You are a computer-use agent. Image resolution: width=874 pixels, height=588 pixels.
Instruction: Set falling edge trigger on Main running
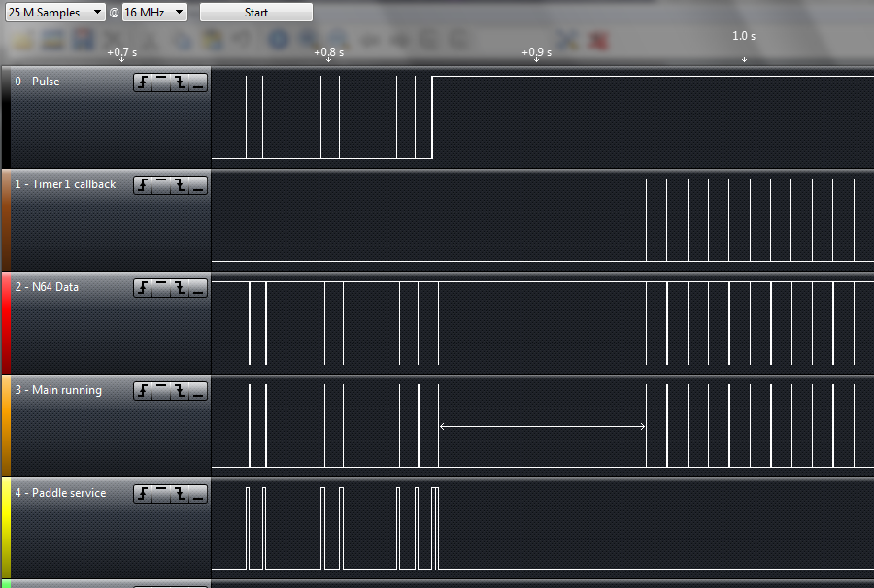click(180, 391)
